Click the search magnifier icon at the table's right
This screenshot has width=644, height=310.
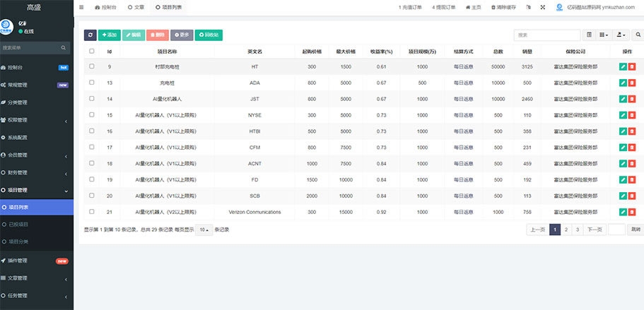[x=638, y=34]
